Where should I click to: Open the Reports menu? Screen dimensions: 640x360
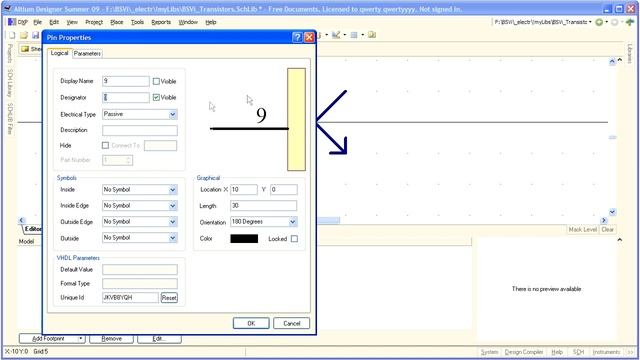(161, 22)
